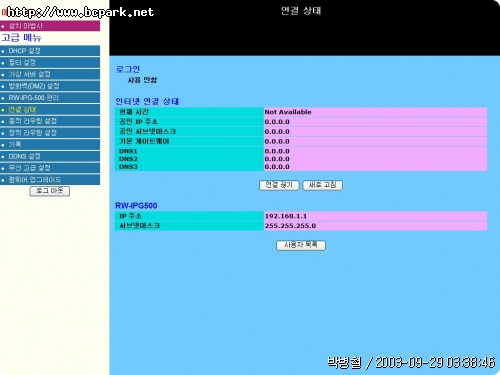
Task: Open the DHCP 설정 menu item
Action: (x=50, y=51)
